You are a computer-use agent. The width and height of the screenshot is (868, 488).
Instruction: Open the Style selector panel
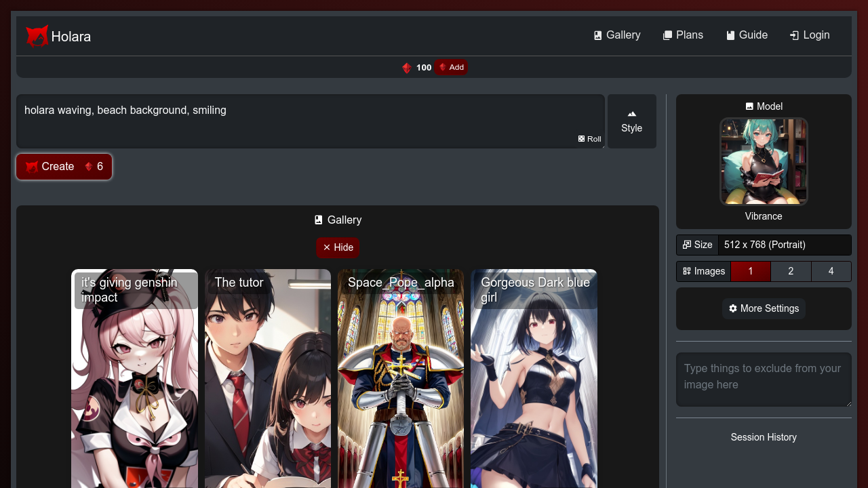(x=631, y=121)
